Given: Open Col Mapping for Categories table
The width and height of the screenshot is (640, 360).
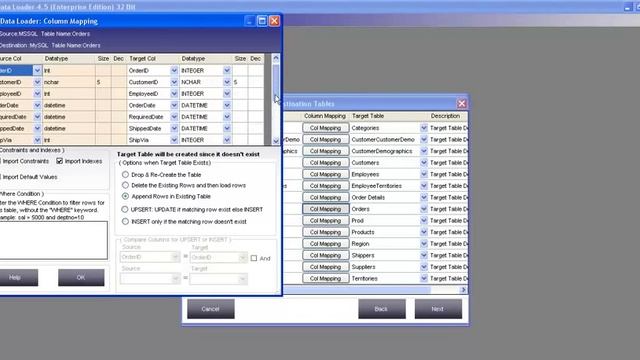Looking at the screenshot, I should pos(325,128).
